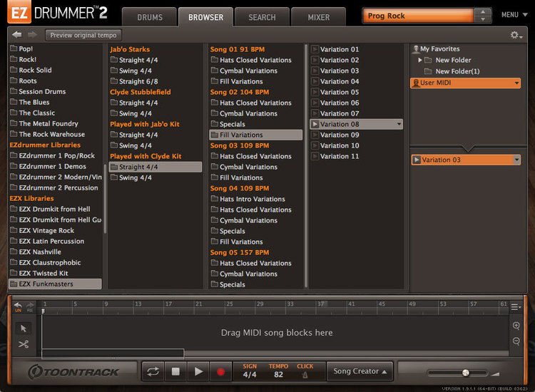Click the library list vertical scrollbar

pos(105,199)
